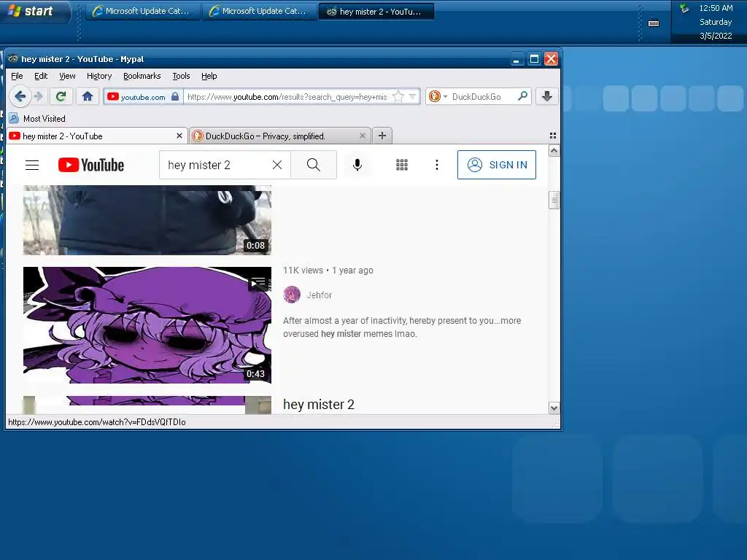747x560 pixels.
Task: Click the vertical scrollbar thumb
Action: 554,200
